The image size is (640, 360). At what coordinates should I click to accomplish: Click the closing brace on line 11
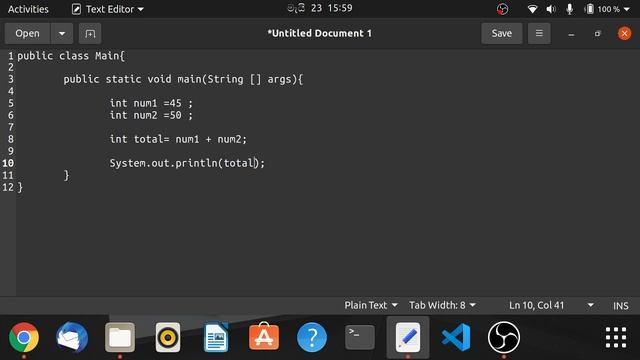(67, 176)
